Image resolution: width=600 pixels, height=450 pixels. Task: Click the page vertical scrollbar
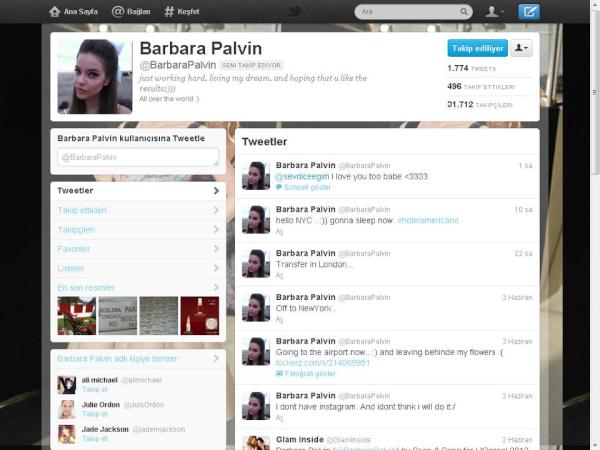pos(595,92)
